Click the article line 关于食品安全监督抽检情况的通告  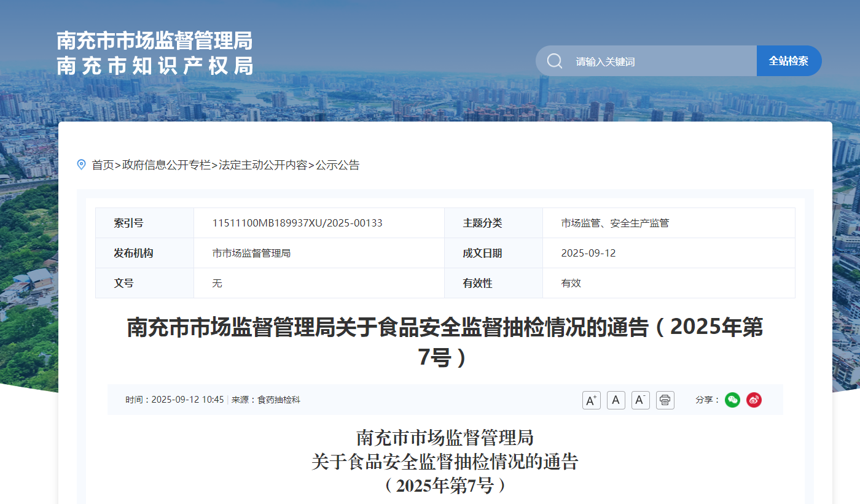pos(445,462)
